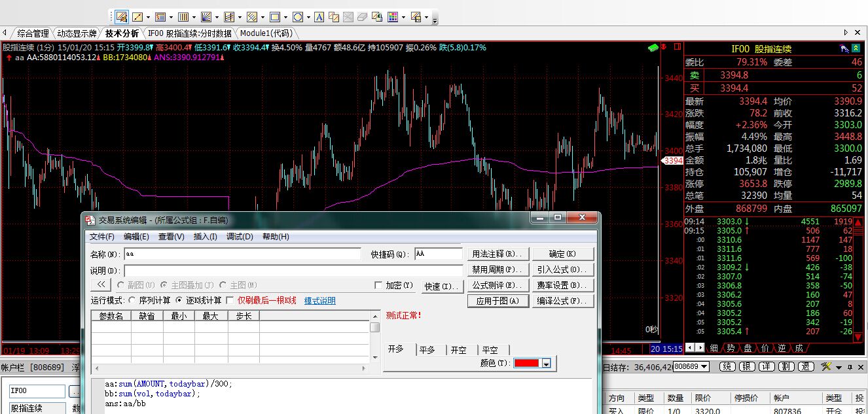Open the 颜色 color dropdown arrow

point(547,364)
